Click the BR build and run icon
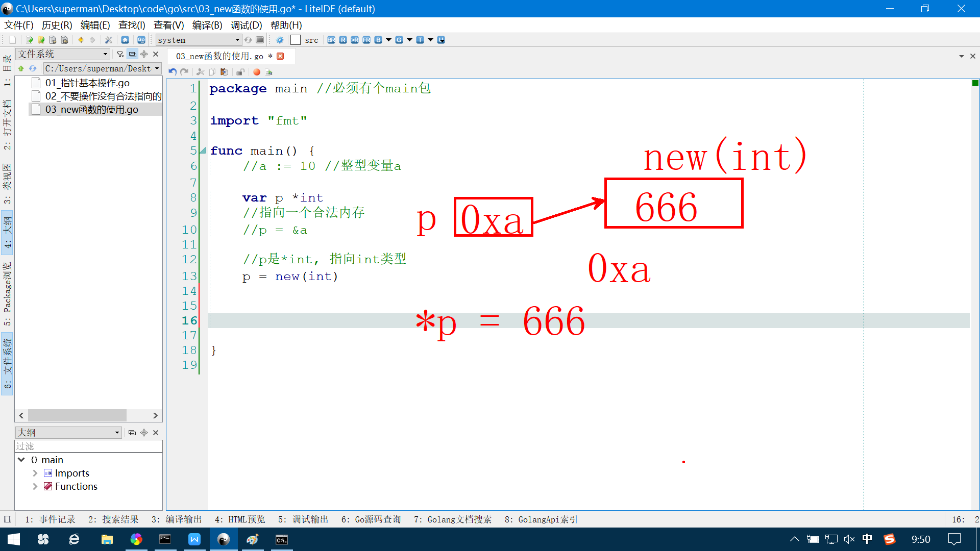The height and width of the screenshot is (551, 980). [331, 40]
